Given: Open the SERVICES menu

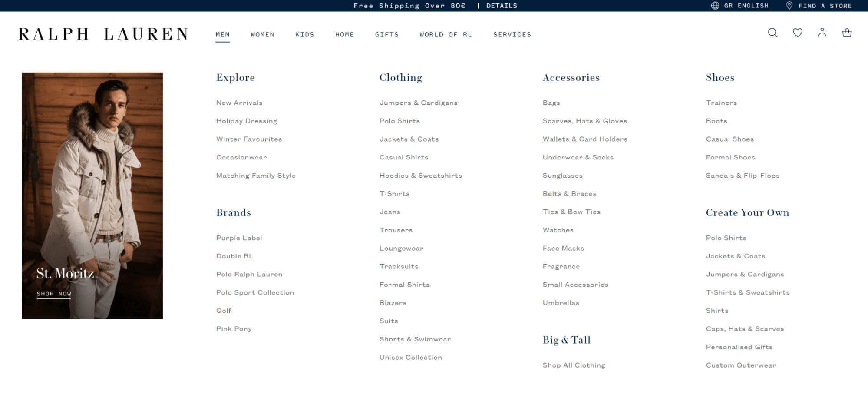Looking at the screenshot, I should click(512, 34).
